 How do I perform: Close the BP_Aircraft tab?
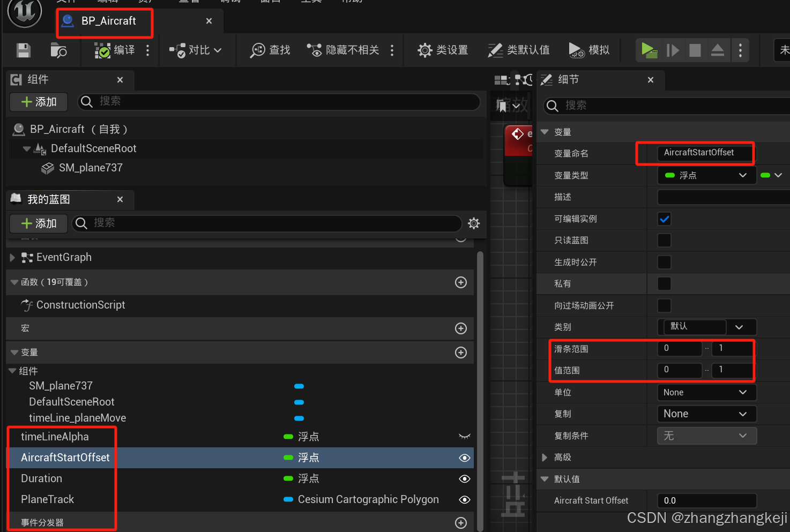pos(209,21)
